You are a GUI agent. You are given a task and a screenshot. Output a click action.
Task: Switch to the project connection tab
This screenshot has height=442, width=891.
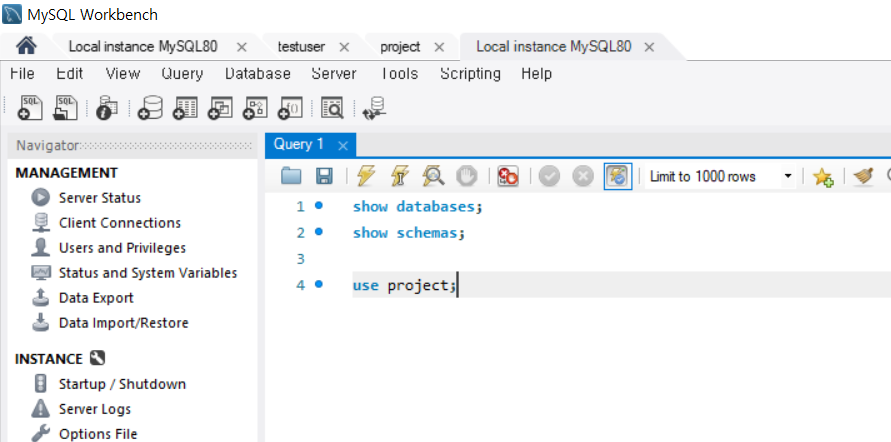[400, 47]
